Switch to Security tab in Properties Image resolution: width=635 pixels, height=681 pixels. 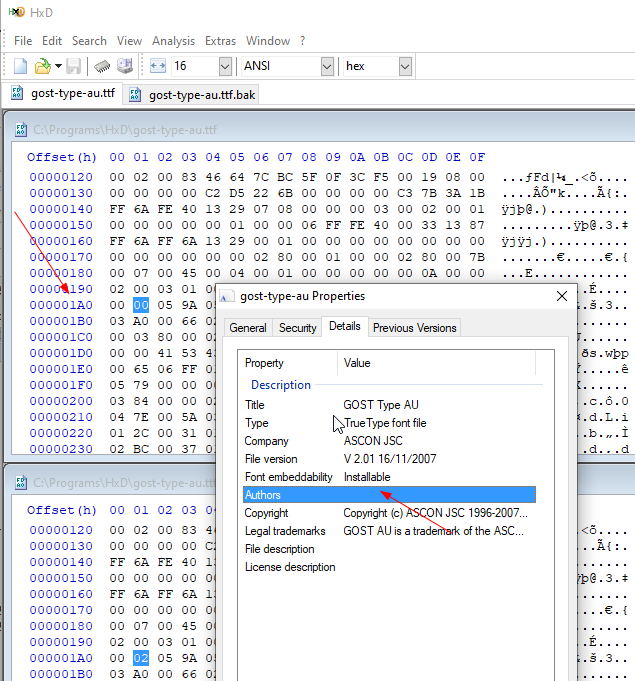(298, 328)
